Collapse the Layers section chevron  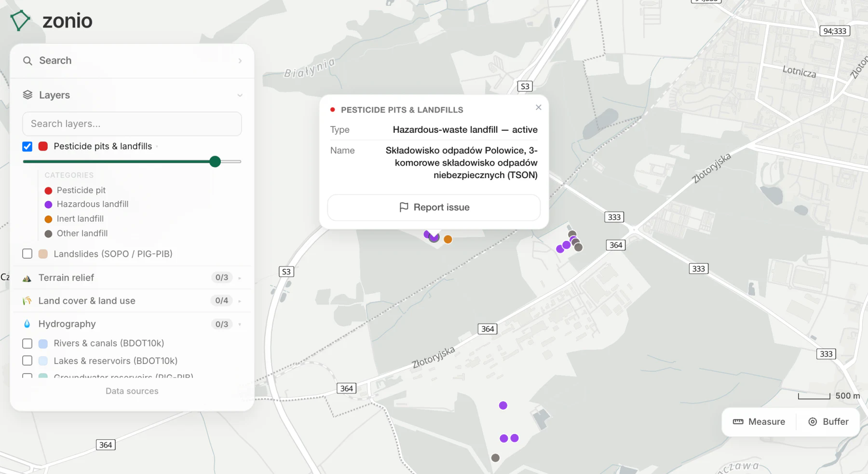(240, 96)
